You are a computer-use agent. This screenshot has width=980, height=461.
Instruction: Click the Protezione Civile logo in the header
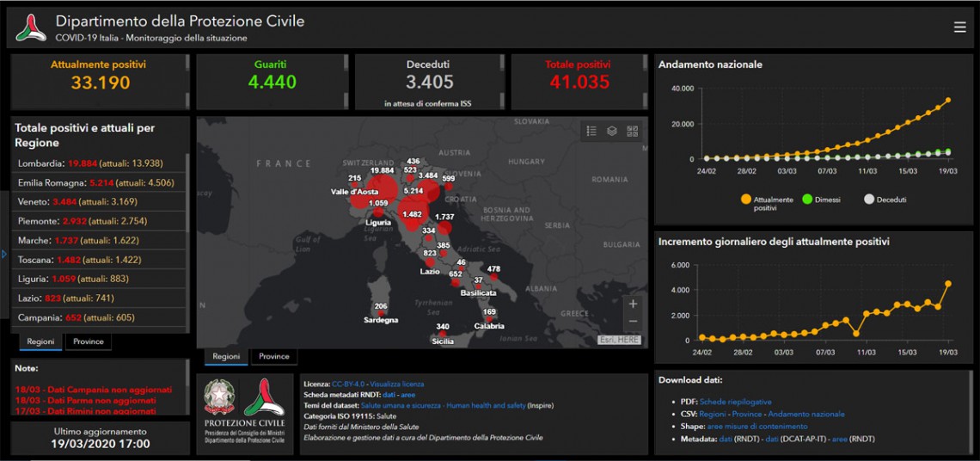pyautogui.click(x=31, y=28)
